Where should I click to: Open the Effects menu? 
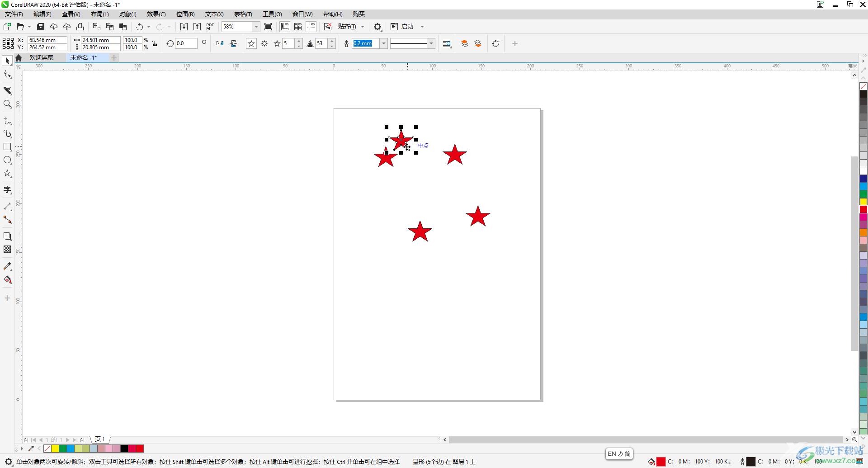[156, 14]
